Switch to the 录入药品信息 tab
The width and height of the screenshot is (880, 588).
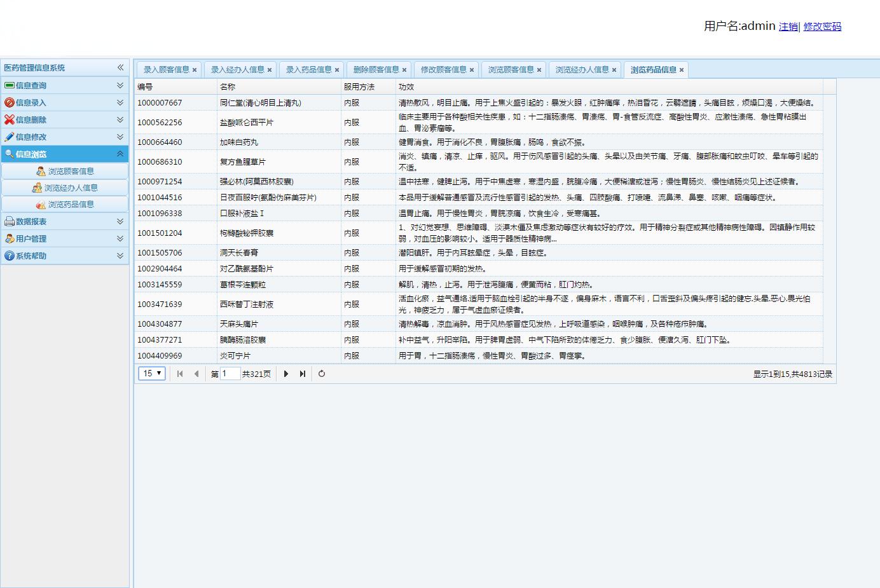[308, 70]
